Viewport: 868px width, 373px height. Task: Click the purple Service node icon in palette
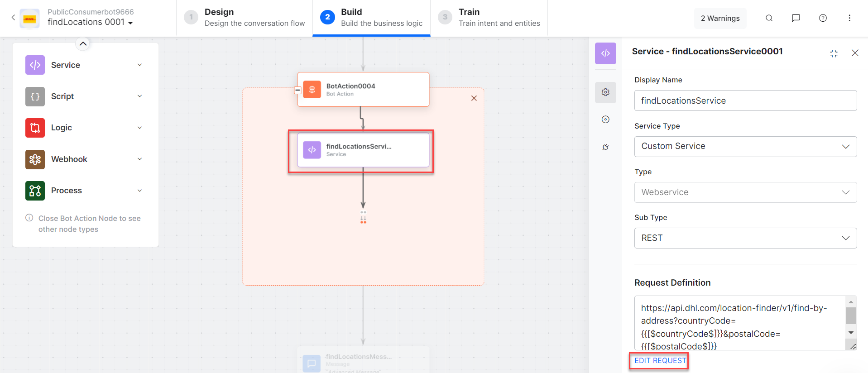[35, 65]
